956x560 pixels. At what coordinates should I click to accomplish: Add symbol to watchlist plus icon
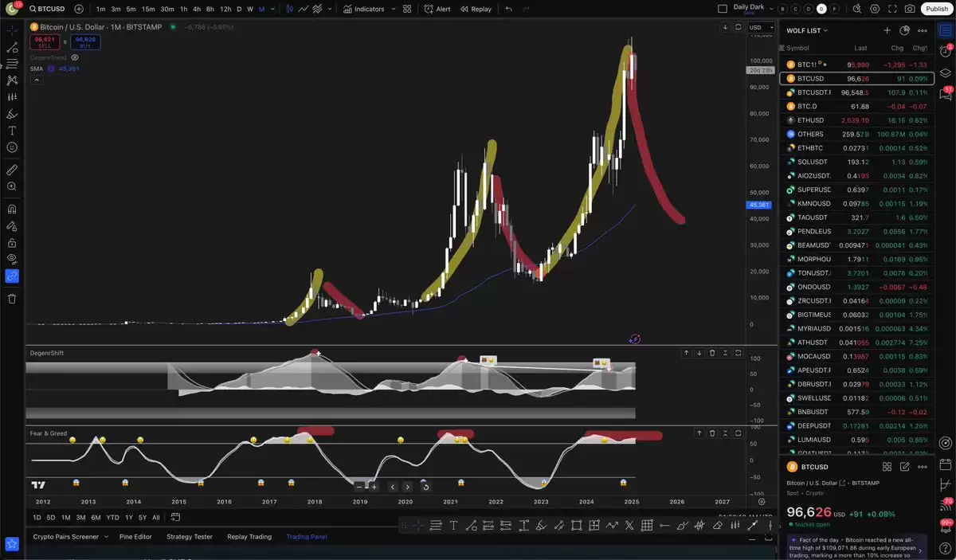887,30
